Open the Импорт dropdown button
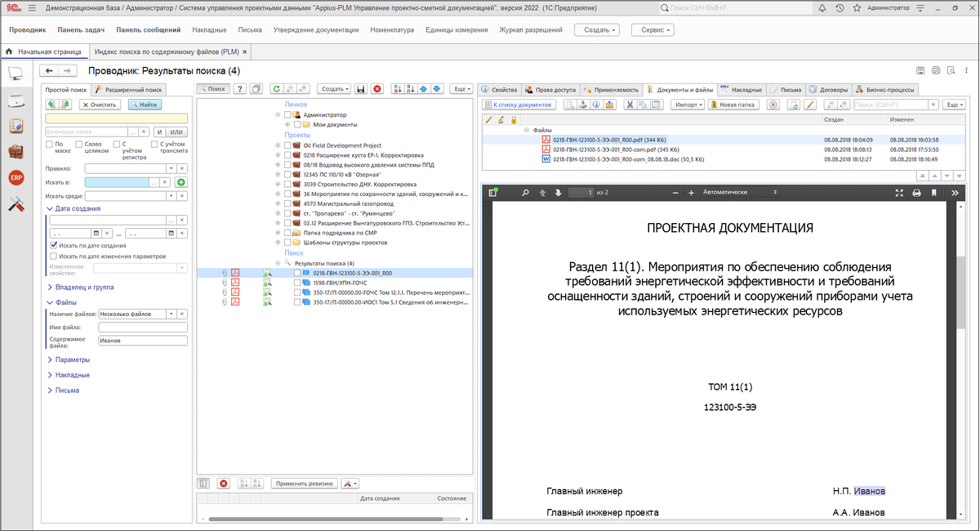980x531 pixels. pos(688,105)
